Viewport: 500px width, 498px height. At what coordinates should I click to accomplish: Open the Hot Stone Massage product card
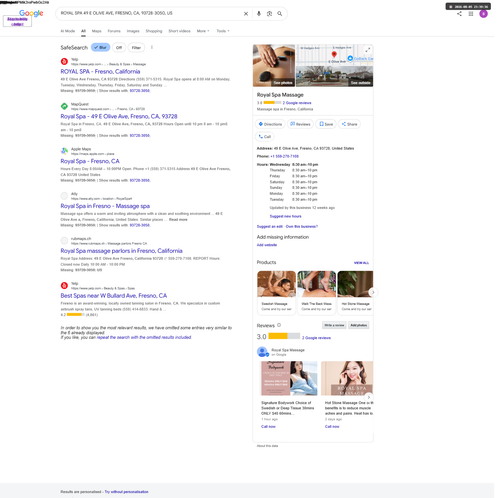tap(355, 292)
